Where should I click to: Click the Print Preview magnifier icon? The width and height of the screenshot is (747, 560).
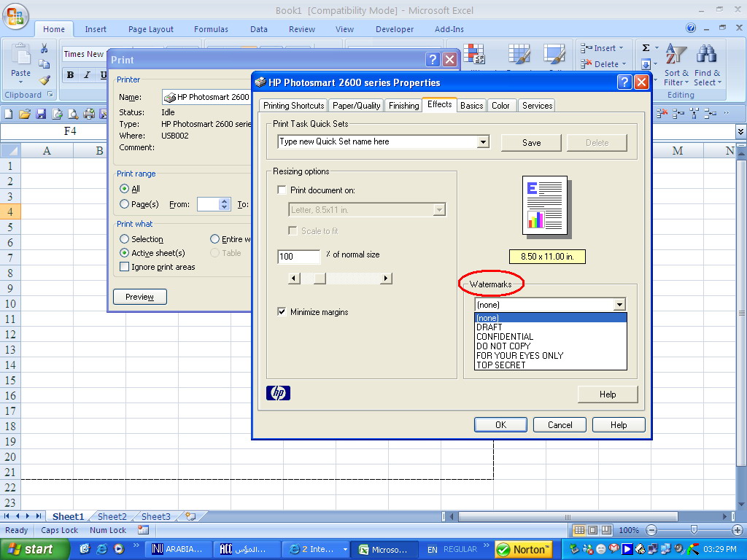pyautogui.click(x=73, y=113)
